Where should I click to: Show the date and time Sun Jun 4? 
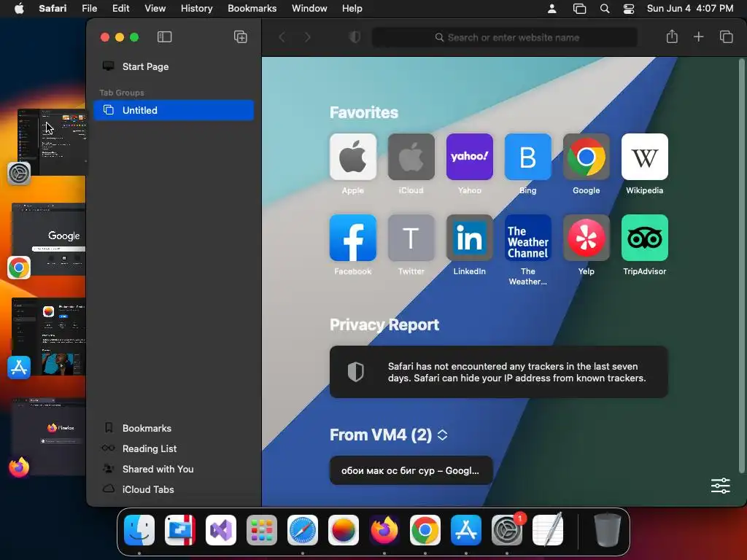point(690,9)
